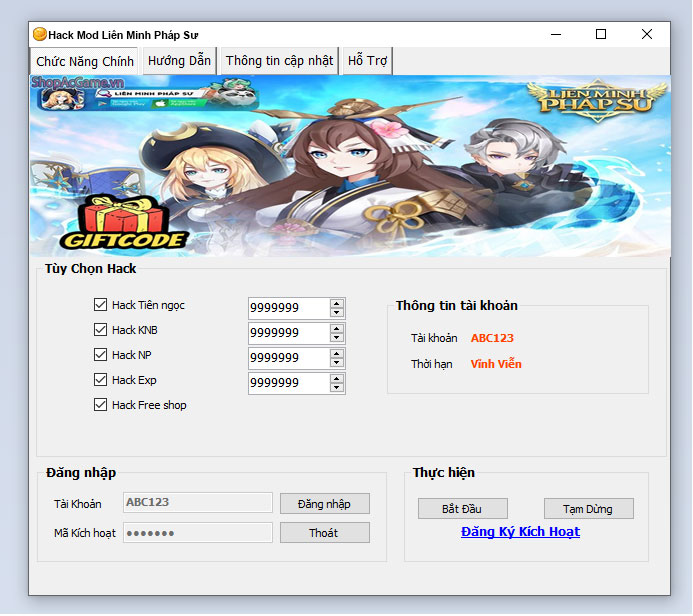Click the Thoát button
The height and width of the screenshot is (616, 693).
click(324, 533)
